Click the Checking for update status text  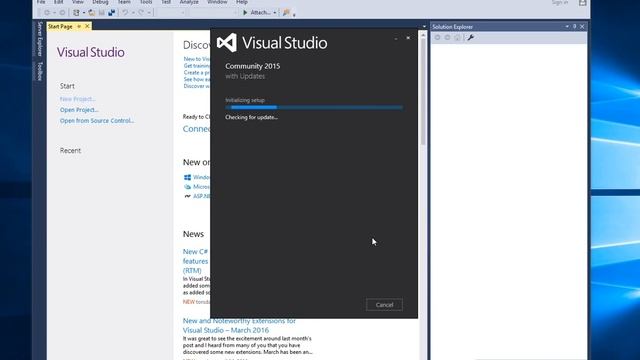coord(251,117)
